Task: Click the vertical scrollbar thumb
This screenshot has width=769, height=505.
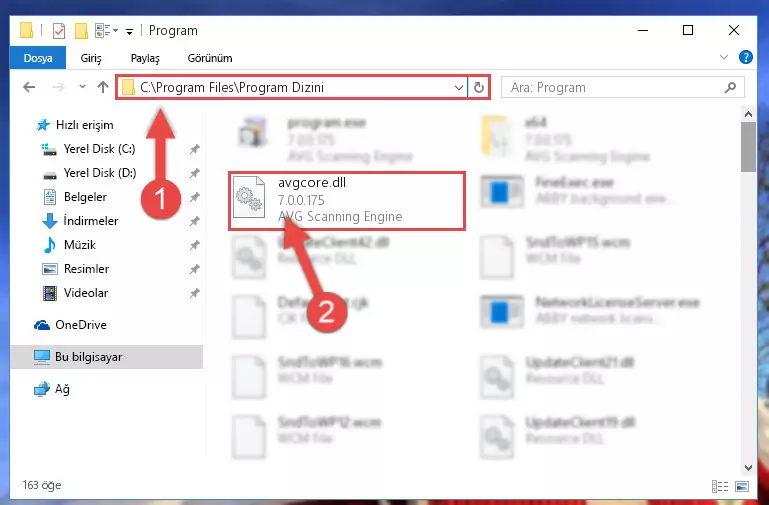Action: tap(748, 147)
